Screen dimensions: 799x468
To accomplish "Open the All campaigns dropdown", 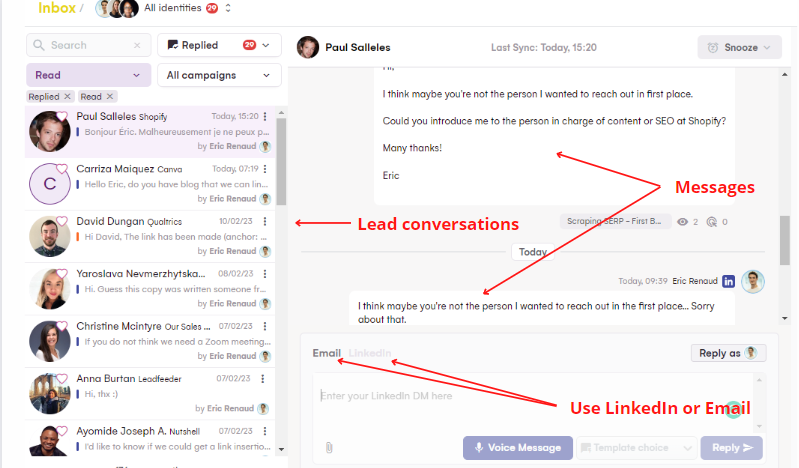I will (219, 75).
